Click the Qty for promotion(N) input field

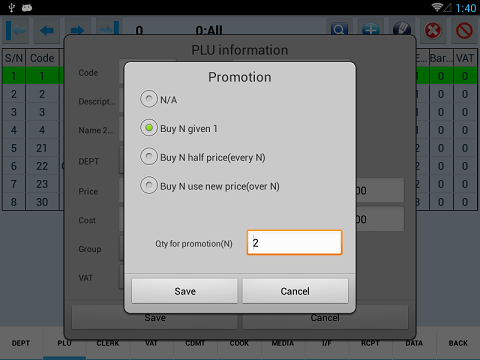tap(294, 243)
